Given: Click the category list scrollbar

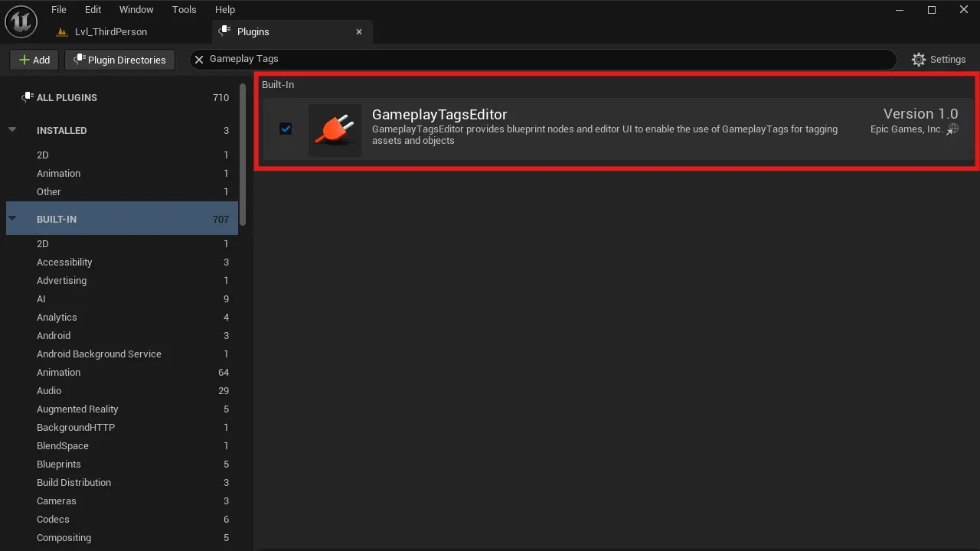Looking at the screenshot, I should pos(243,155).
